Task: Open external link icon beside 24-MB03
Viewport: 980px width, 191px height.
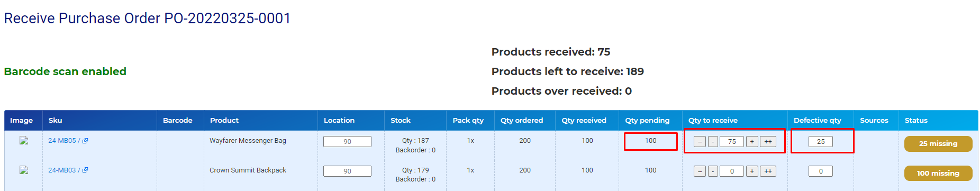Action: pos(85,170)
